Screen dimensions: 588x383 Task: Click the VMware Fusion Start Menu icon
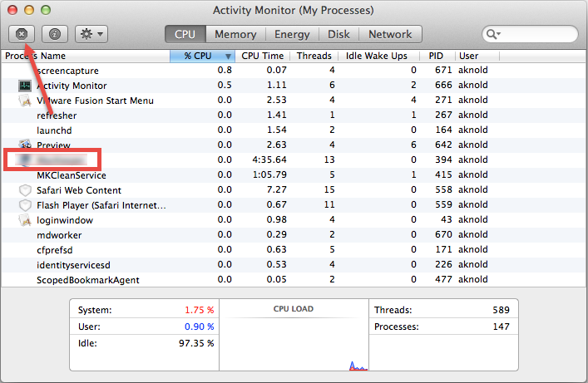(x=24, y=101)
